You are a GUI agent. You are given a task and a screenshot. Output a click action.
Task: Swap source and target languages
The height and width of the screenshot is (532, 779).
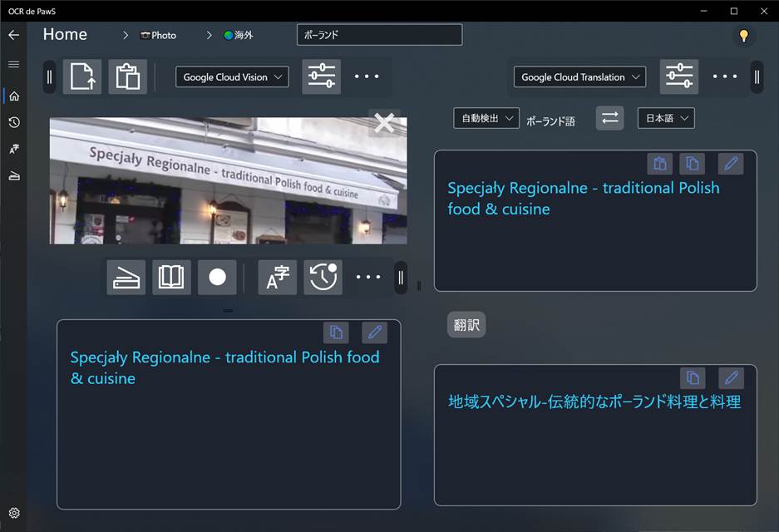coord(609,118)
